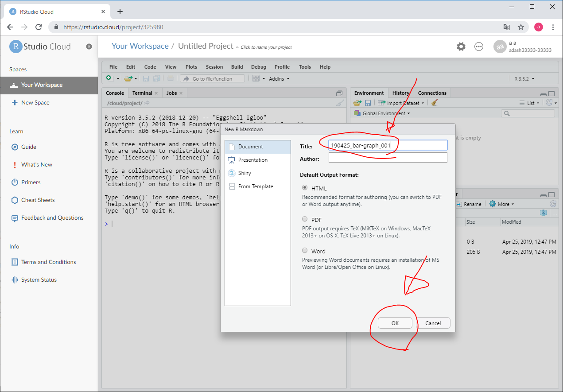Screen dimensions: 563x392
Task: Click the Rename button in Files pane
Action: [x=468, y=204]
